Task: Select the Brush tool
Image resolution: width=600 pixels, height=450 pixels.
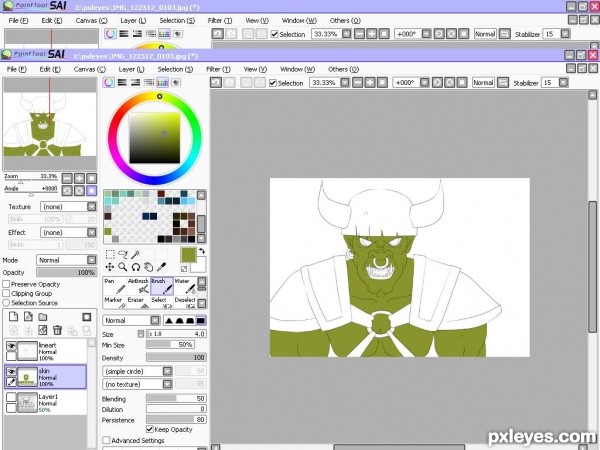Action: pos(161,286)
